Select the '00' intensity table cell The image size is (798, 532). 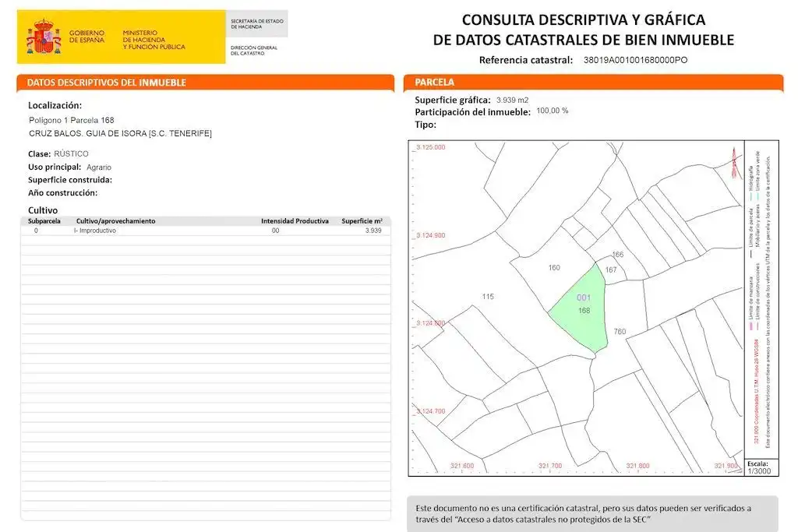point(275,231)
